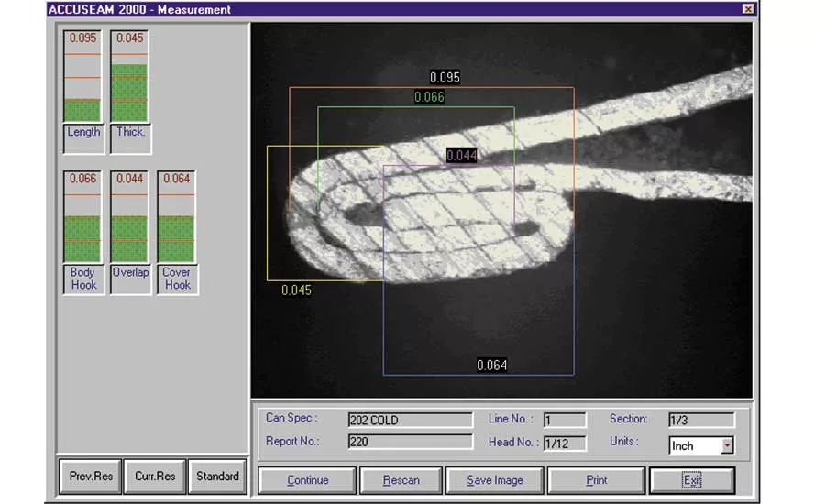Click the Save Image button
Screen dimensions: 825x504
tap(495, 480)
